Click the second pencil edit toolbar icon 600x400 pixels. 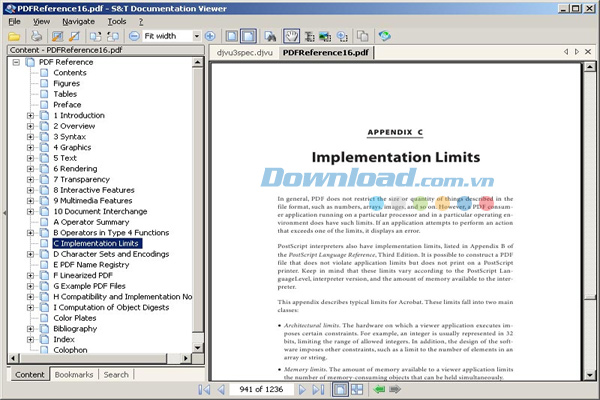[75, 36]
